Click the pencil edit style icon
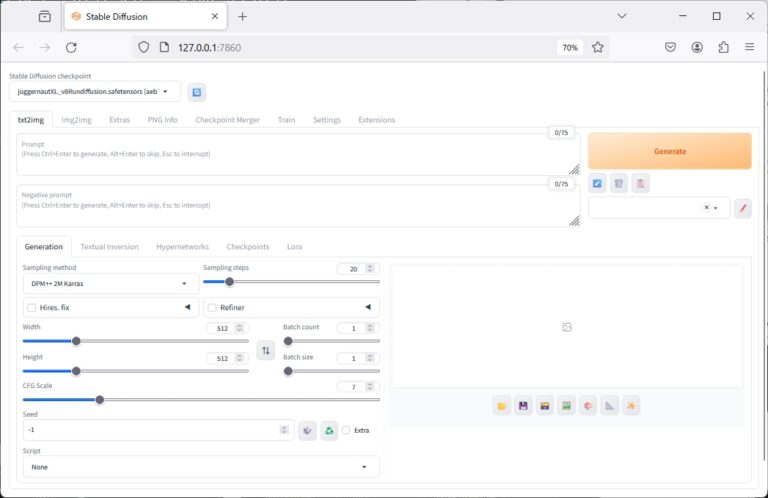The image size is (768, 498). click(x=742, y=208)
